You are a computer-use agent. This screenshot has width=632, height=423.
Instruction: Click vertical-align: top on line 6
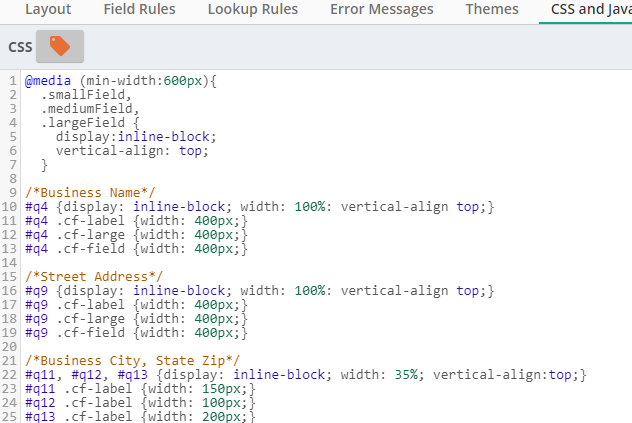132,151
